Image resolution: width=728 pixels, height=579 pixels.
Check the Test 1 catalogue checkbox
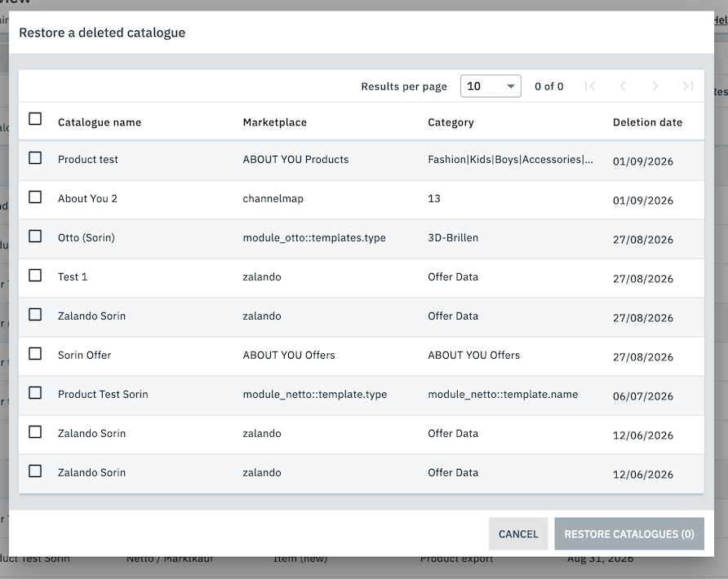tap(35, 275)
